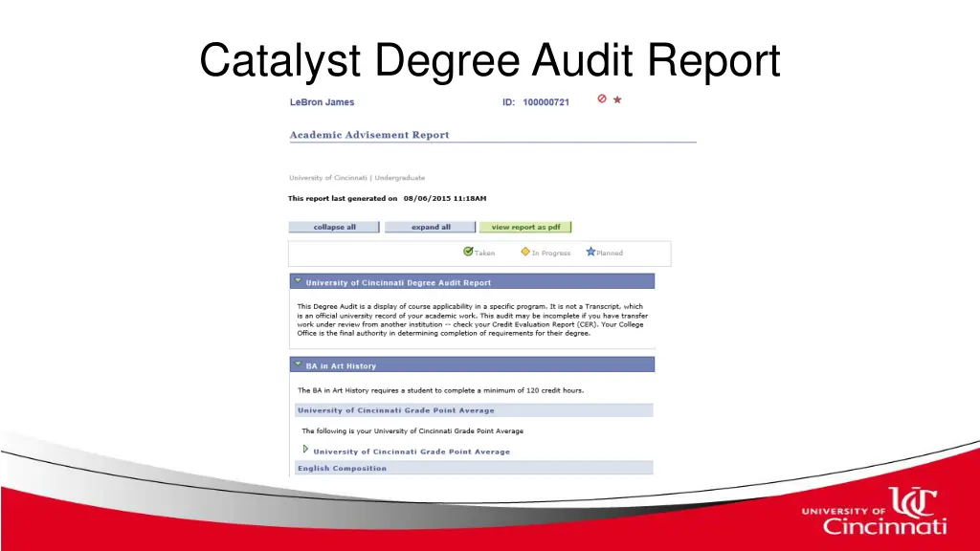
Task: Expand the University of Cincinnati Grade Point Average row
Action: [305, 450]
